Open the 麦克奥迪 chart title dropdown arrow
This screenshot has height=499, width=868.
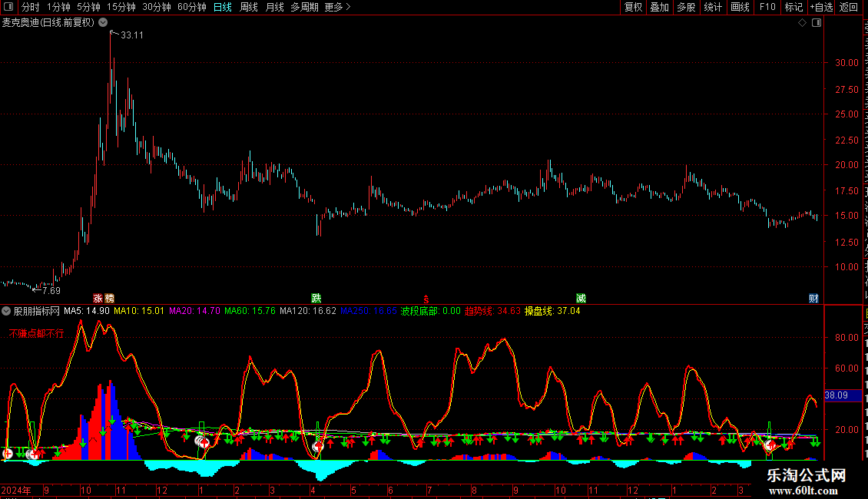tap(103, 23)
